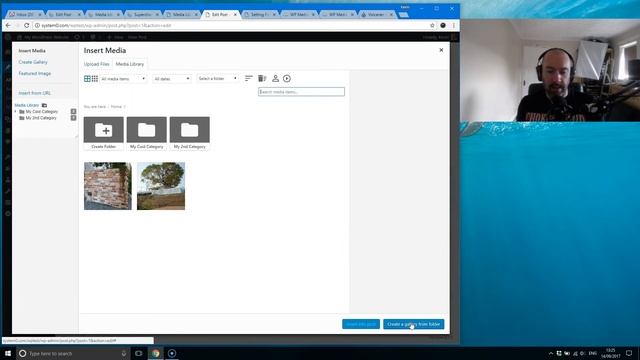Open the My Cool Category folder tile
The image size is (640, 360).
coord(147,133)
